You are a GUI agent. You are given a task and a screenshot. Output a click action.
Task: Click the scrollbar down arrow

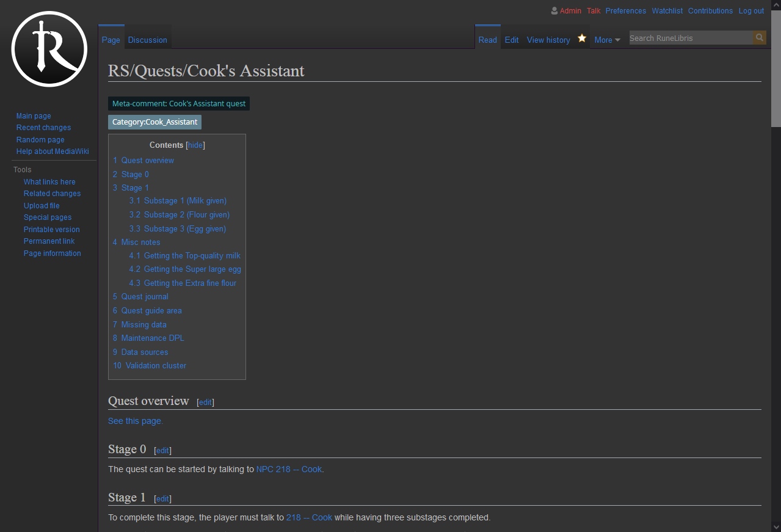point(776,527)
